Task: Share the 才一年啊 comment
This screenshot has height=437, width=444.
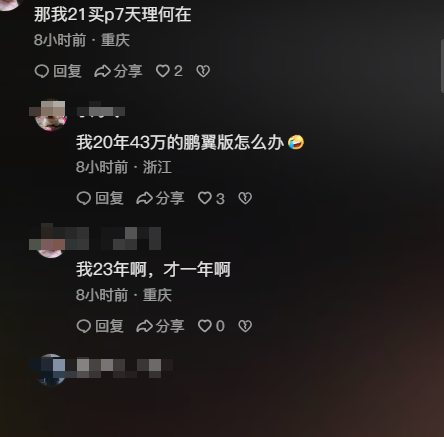Action: tap(160, 326)
